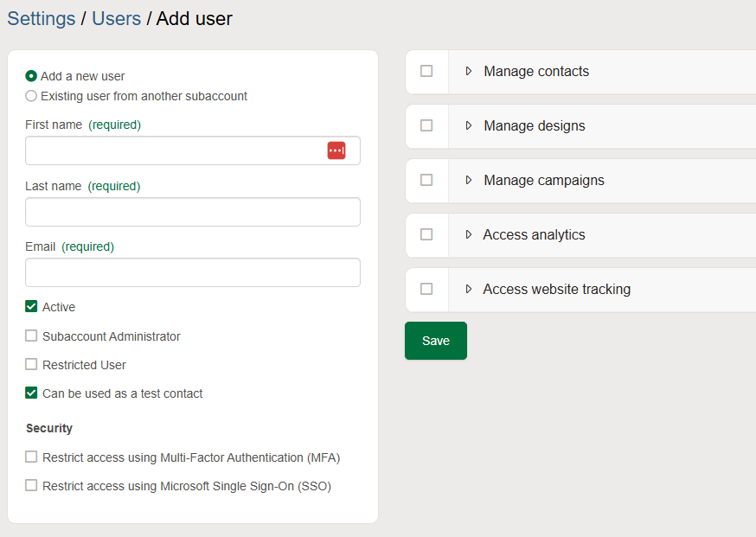This screenshot has height=537, width=756.
Task: Check the Manage designs permission checkbox
Action: [426, 126]
